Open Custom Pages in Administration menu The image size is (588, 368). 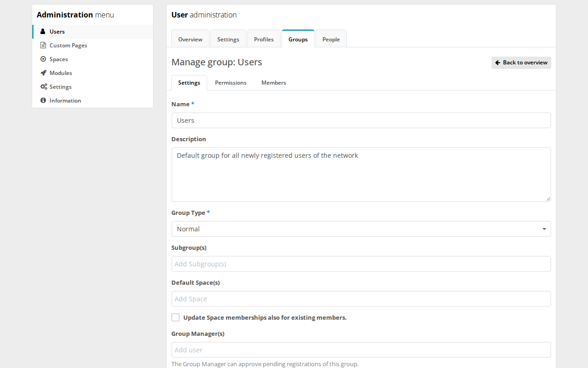[x=92, y=46]
